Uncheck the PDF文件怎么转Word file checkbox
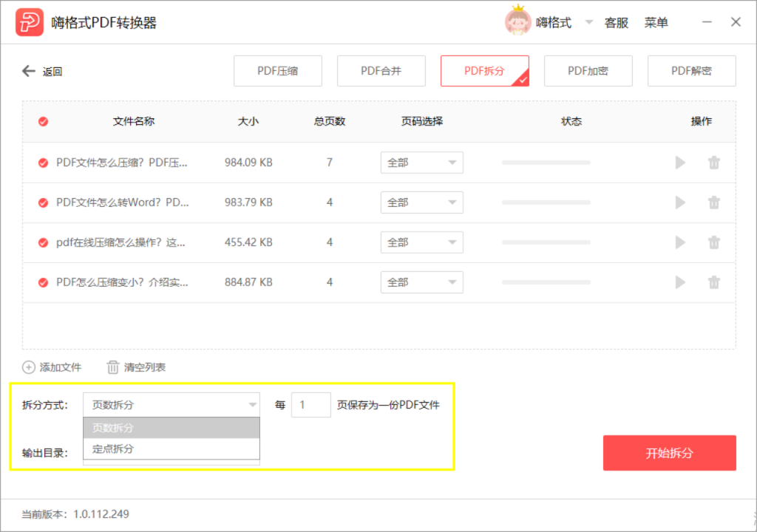 tap(44, 202)
